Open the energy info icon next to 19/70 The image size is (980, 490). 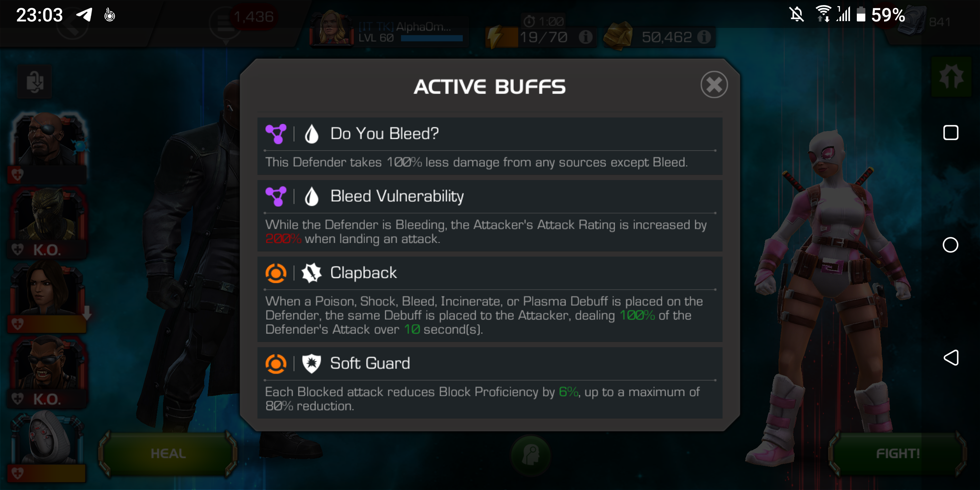(586, 37)
